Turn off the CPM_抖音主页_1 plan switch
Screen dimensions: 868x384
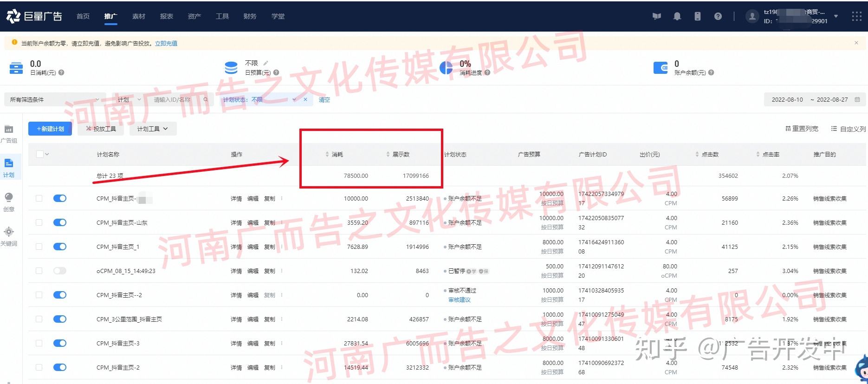60,247
